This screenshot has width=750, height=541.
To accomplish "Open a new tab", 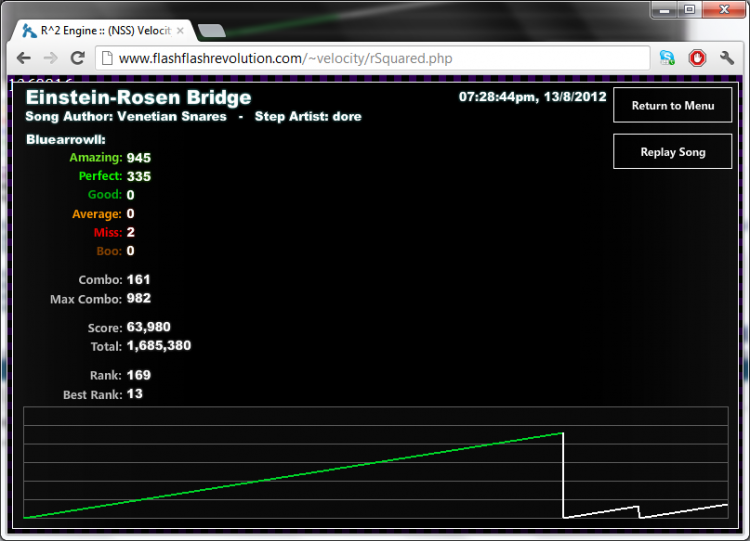I will point(211,31).
